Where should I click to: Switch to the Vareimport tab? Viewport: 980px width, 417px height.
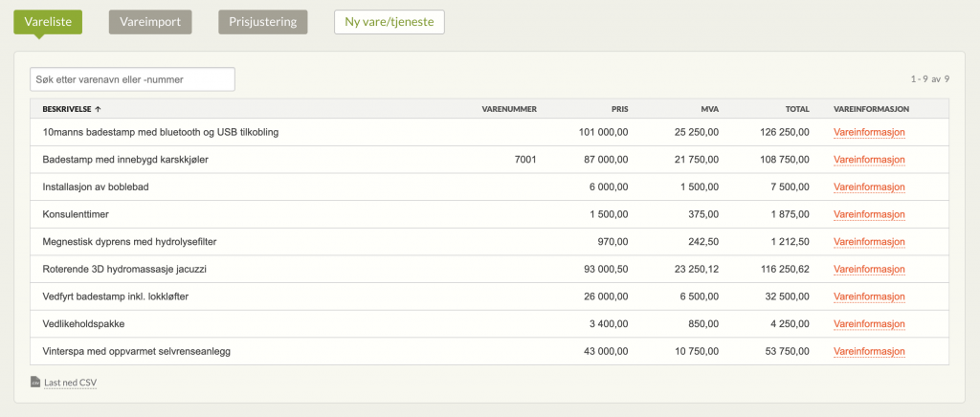pyautogui.click(x=150, y=22)
